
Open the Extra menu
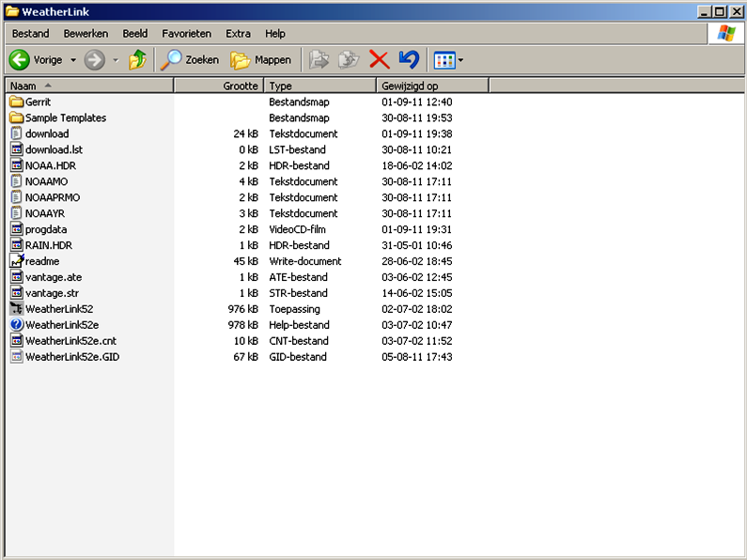238,34
